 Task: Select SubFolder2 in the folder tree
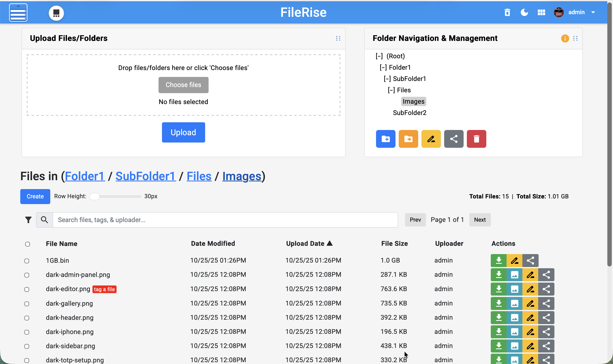click(x=409, y=113)
